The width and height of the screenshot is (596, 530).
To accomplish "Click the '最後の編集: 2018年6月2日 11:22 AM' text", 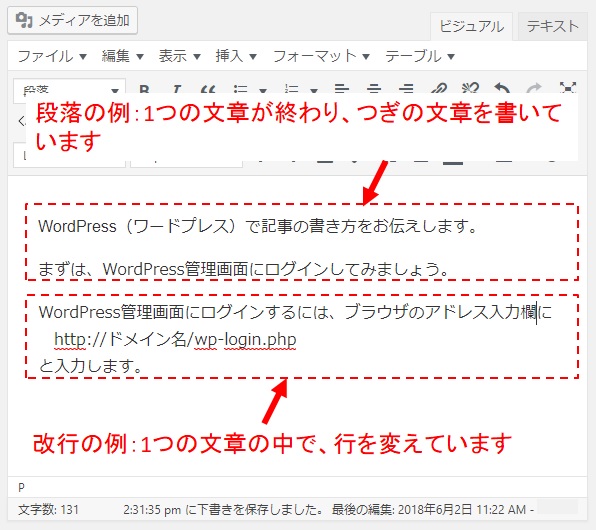I will point(429,509).
